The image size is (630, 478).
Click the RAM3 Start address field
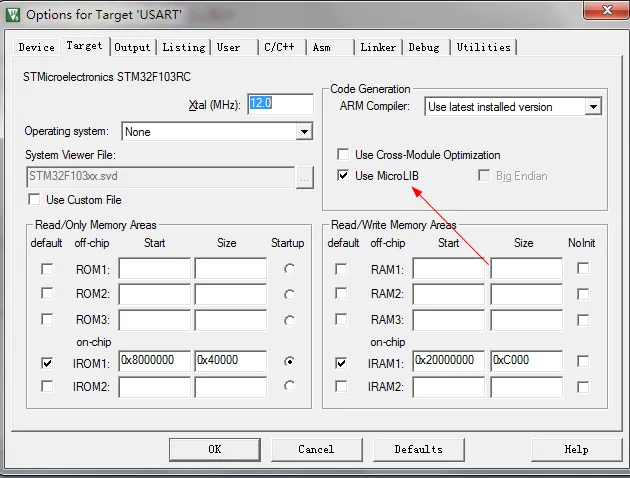pos(449,320)
